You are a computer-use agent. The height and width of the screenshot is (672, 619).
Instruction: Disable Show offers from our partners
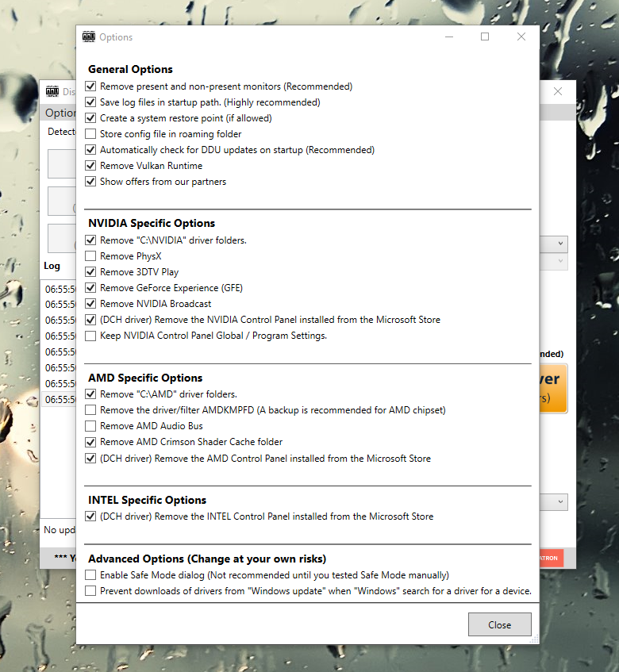90,181
